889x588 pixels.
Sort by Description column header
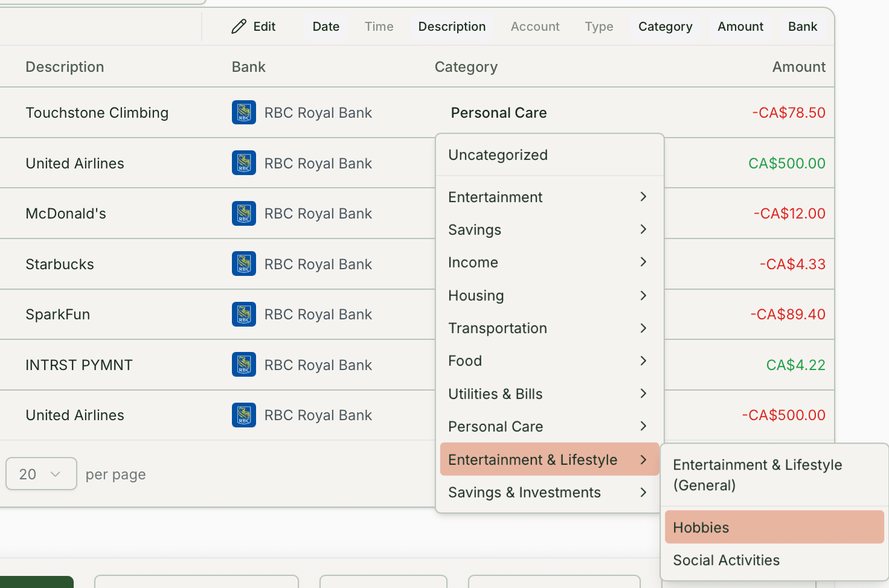(65, 67)
